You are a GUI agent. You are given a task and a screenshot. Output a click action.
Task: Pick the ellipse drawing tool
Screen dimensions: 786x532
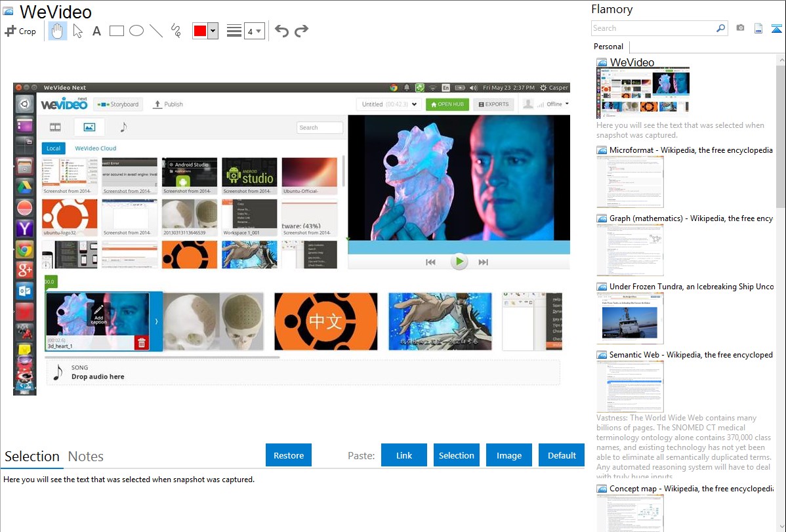tap(136, 31)
